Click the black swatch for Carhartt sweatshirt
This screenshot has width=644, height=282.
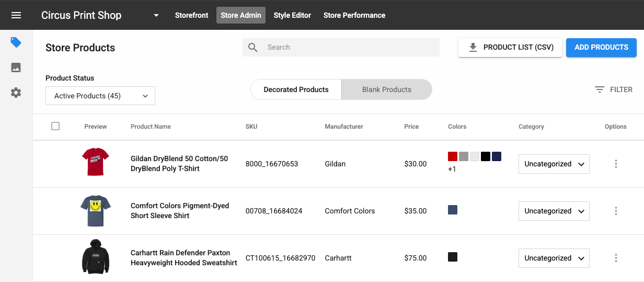453,257
